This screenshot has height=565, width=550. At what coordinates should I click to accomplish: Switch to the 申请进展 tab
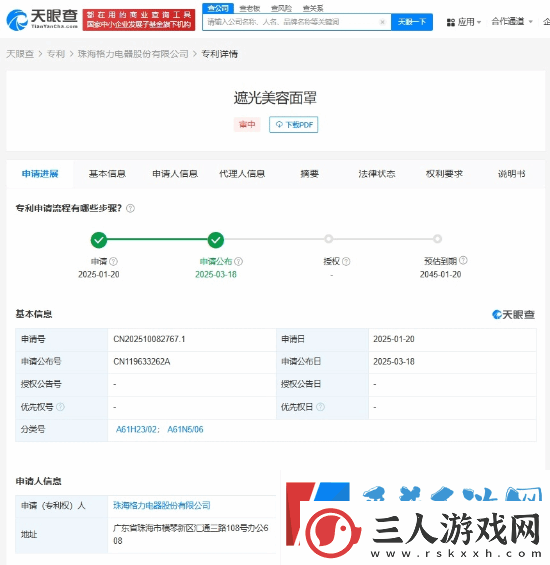click(40, 174)
